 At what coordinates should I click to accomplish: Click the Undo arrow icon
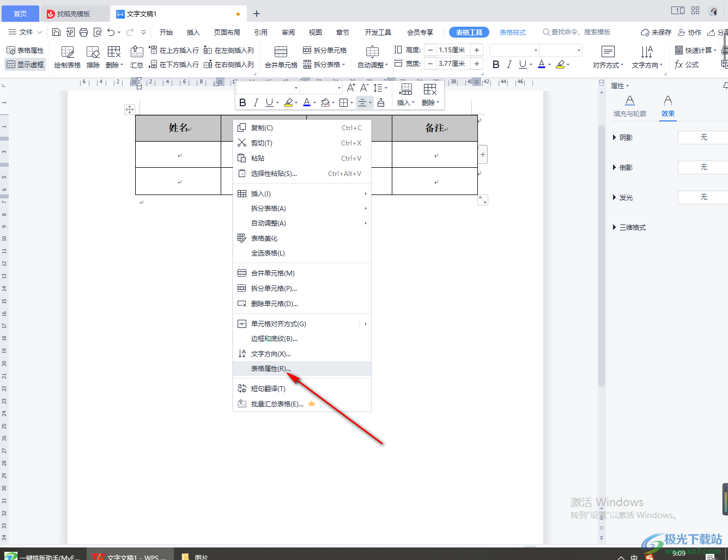[x=111, y=32]
